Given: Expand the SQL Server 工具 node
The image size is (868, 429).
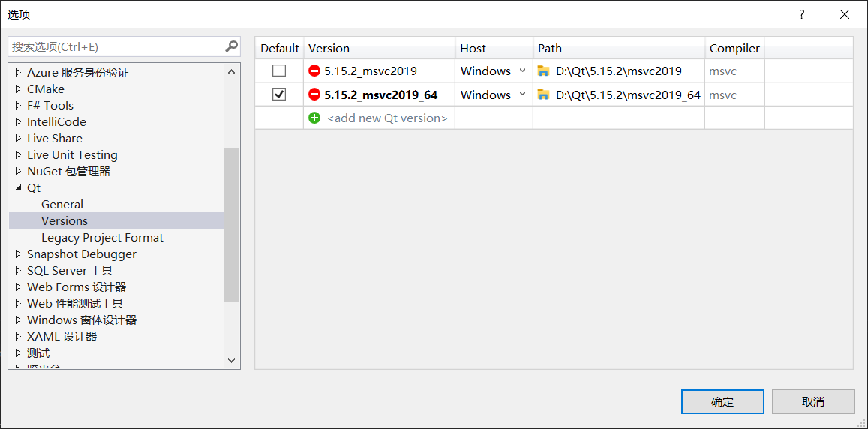Looking at the screenshot, I should click(x=18, y=271).
